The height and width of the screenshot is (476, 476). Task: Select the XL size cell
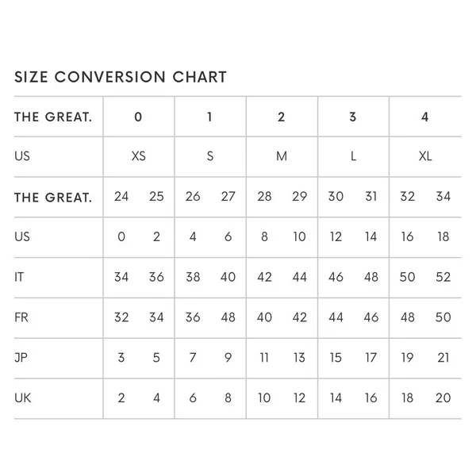coord(425,156)
